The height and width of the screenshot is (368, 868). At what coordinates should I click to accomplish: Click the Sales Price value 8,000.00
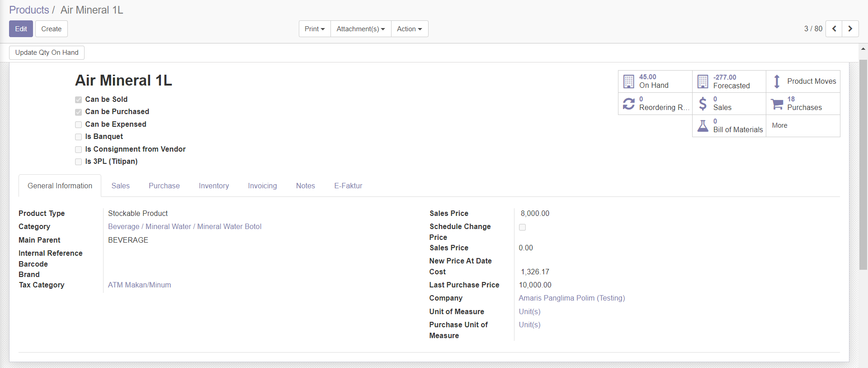pyautogui.click(x=535, y=213)
